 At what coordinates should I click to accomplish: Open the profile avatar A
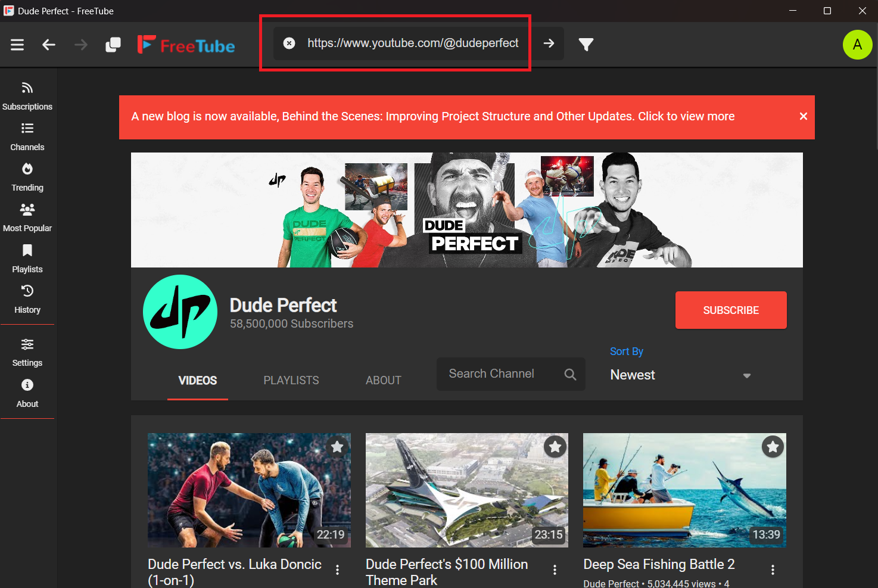[857, 45]
